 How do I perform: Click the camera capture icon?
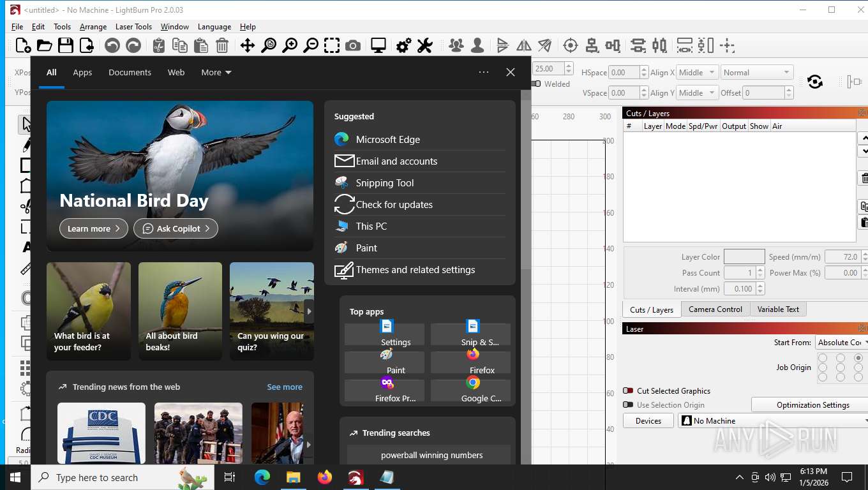[x=352, y=45]
